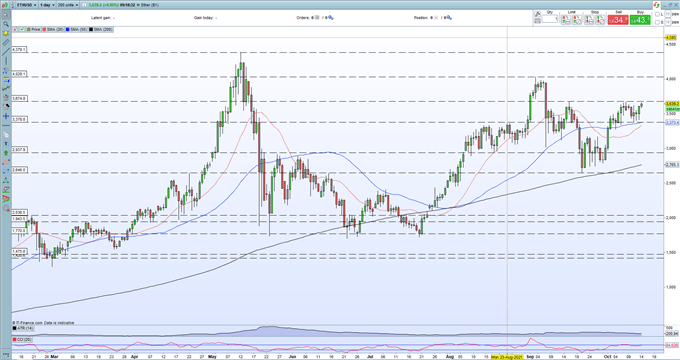Click the trash bin delete tool
Viewport: 680px width, 360px height.
pos(6,97)
